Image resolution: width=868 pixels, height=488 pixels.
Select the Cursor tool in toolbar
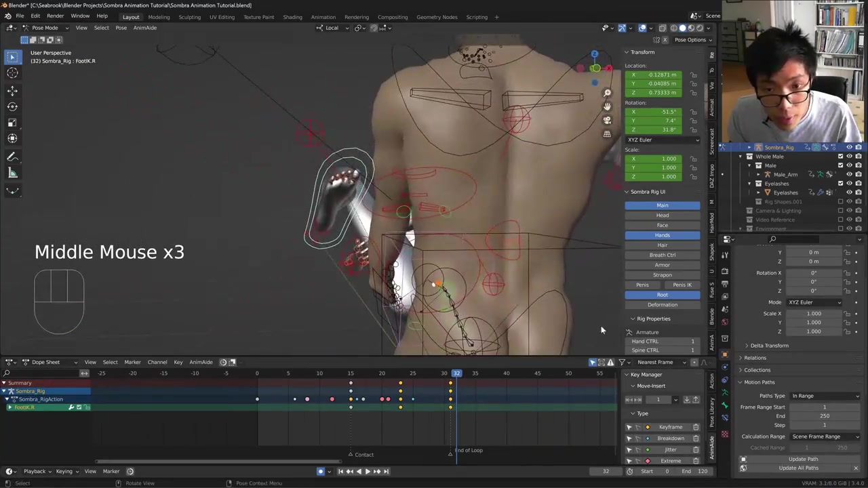(12, 73)
